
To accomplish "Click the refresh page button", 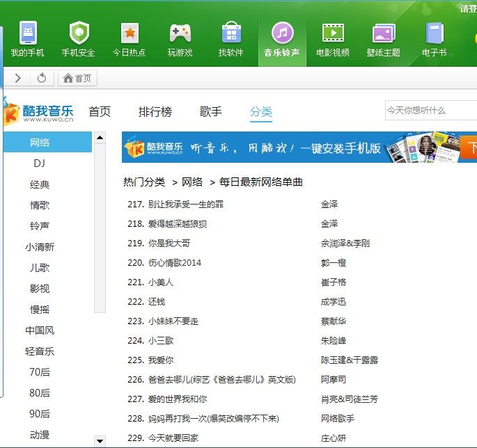I will [x=42, y=78].
